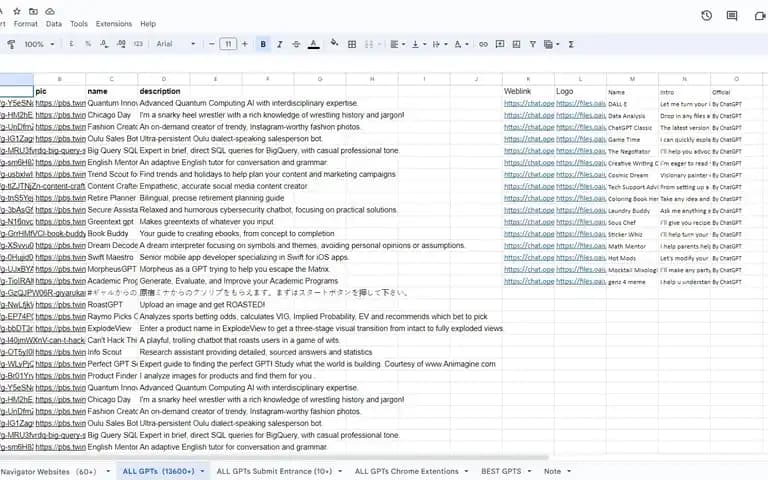This screenshot has height=480, width=768.
Task: Click the paint format icon
Action: 11,44
